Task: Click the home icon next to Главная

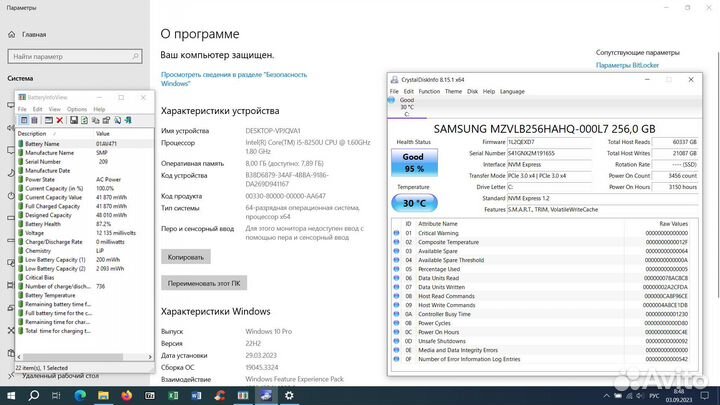Action: [12, 34]
